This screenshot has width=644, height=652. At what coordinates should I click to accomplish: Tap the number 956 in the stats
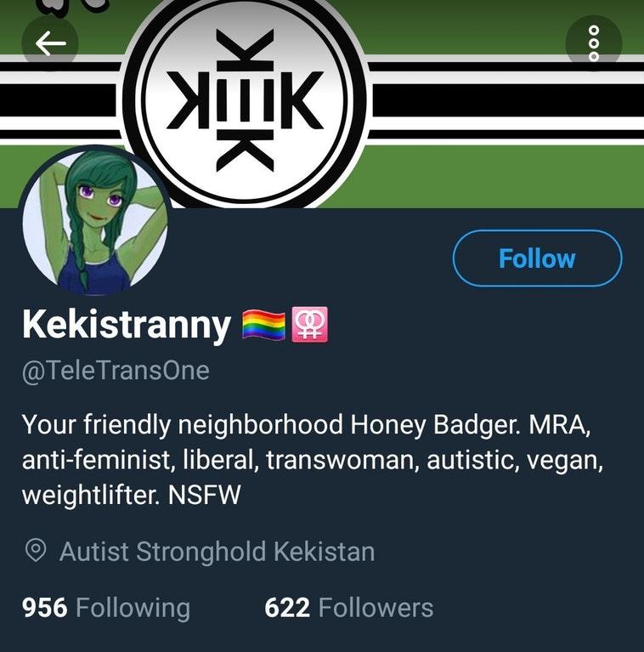point(45,608)
